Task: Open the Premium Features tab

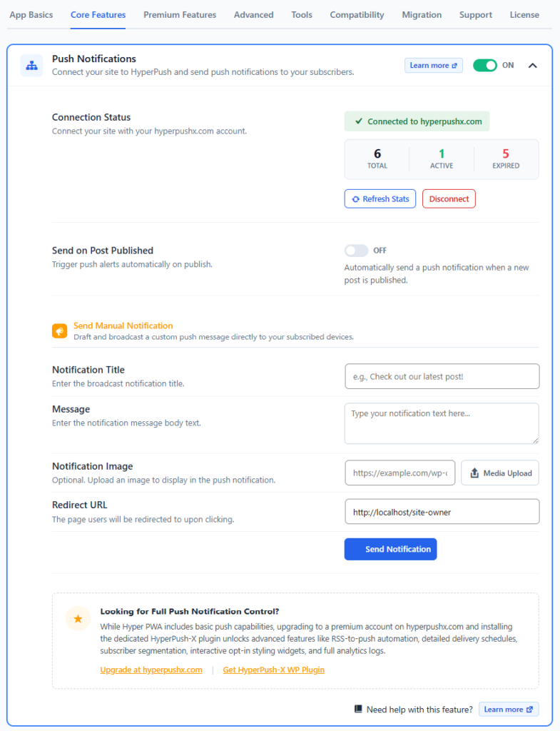Action: (x=180, y=15)
